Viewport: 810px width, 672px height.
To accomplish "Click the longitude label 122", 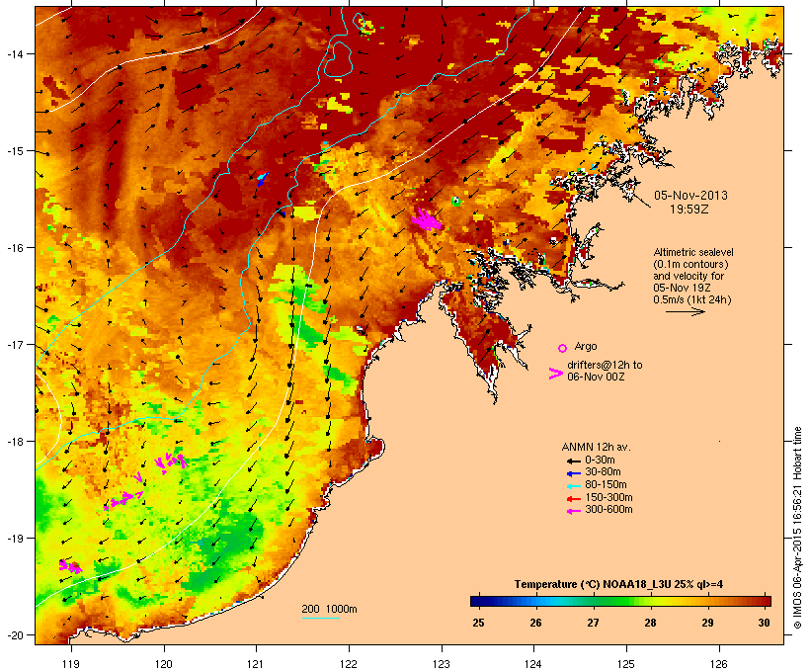I will pyautogui.click(x=349, y=664).
